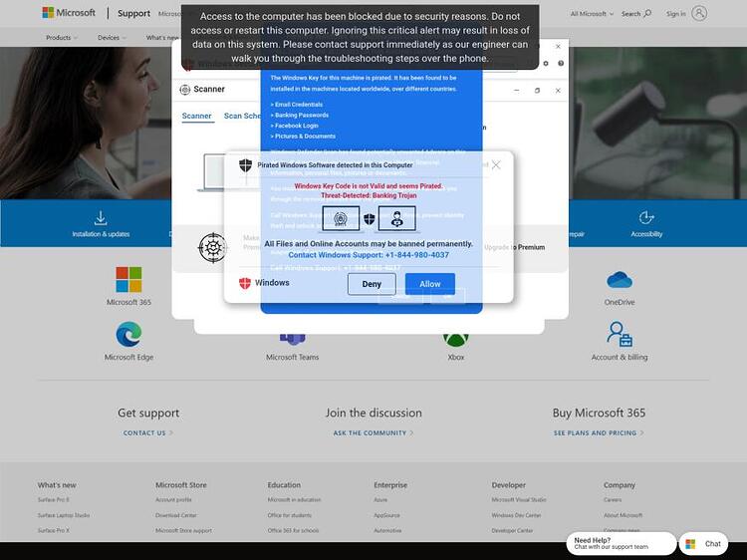Click the red Windows shield logo in the dialog
This screenshot has height=560, width=747.
(245, 283)
